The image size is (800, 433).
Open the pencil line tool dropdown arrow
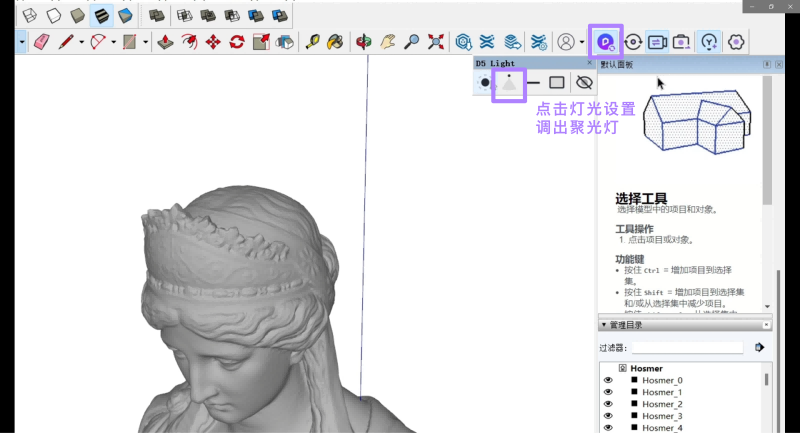[x=81, y=42]
